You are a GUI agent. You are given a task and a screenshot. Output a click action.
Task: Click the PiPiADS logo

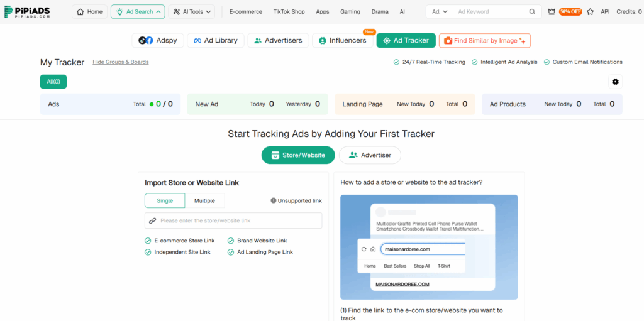(28, 11)
